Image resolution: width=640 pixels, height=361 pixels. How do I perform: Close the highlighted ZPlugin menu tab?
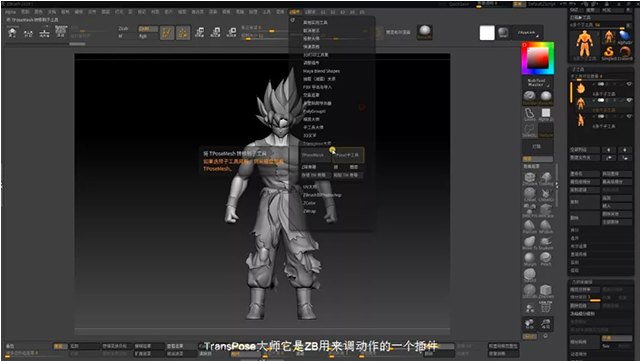coord(294,12)
